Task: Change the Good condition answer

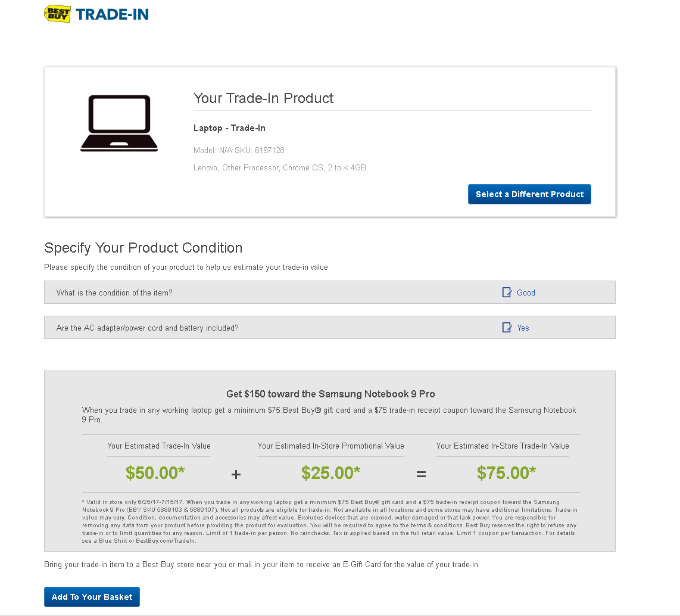Action: [526, 293]
